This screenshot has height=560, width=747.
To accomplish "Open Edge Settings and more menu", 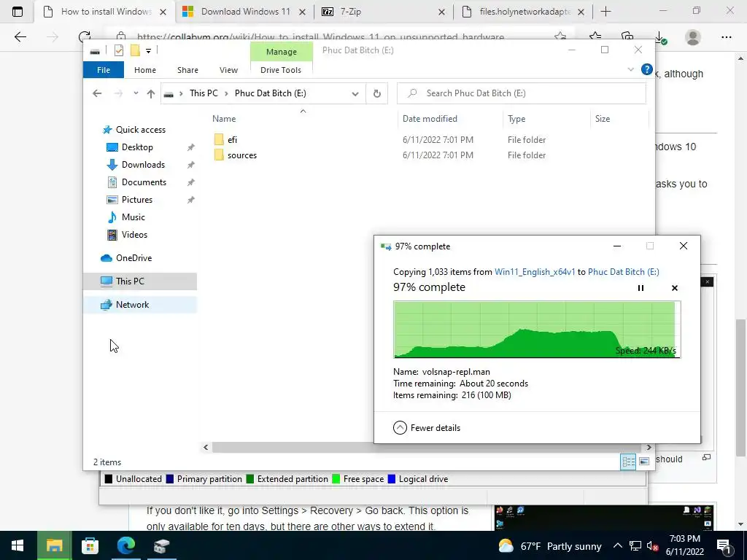I will (x=726, y=37).
